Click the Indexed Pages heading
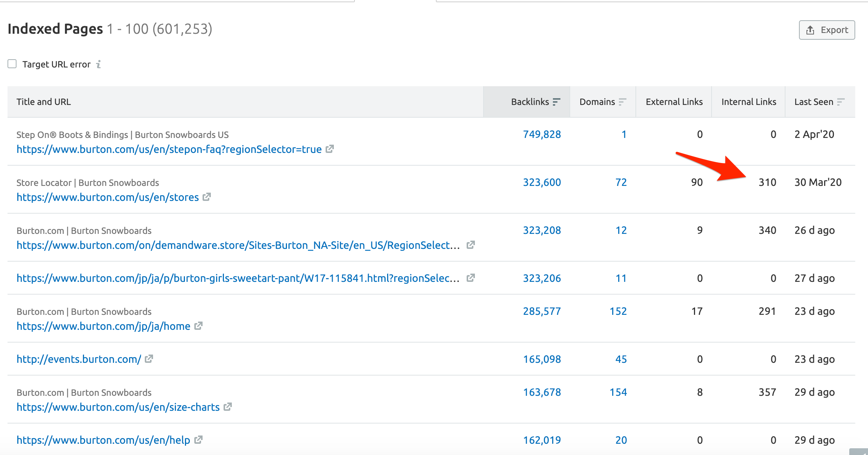This screenshot has height=455, width=868. [55, 29]
